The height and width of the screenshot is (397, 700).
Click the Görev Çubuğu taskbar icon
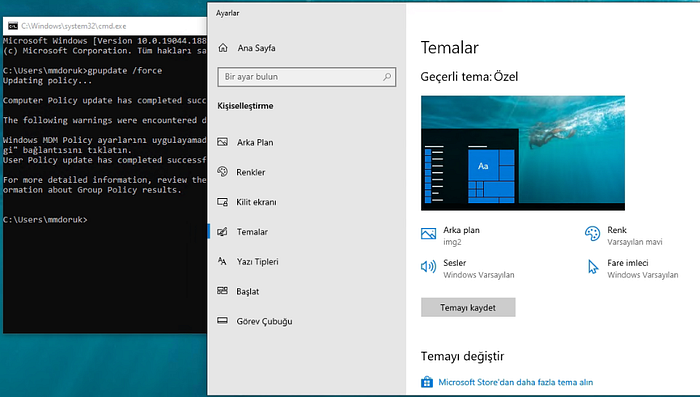pyautogui.click(x=222, y=321)
